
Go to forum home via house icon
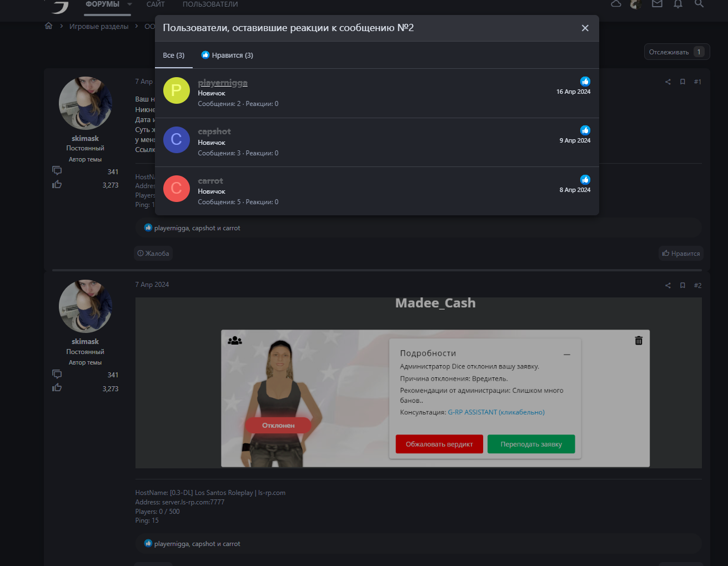coord(49,26)
